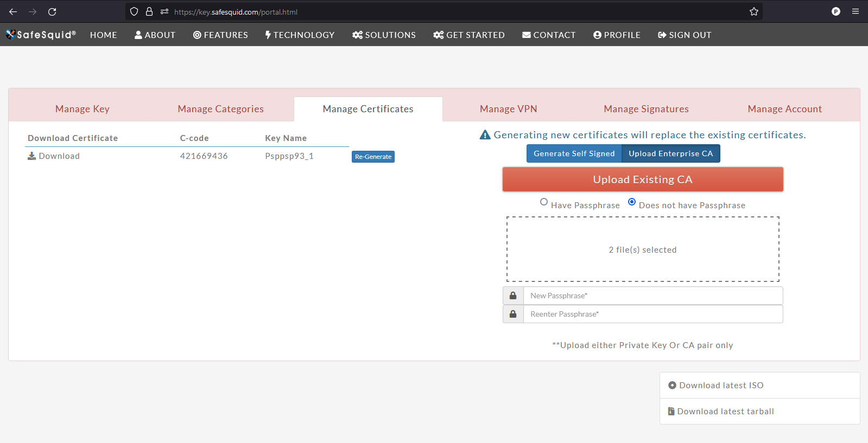Go to HOME in navigation bar
Viewport: 868px width, 443px height.
point(104,35)
